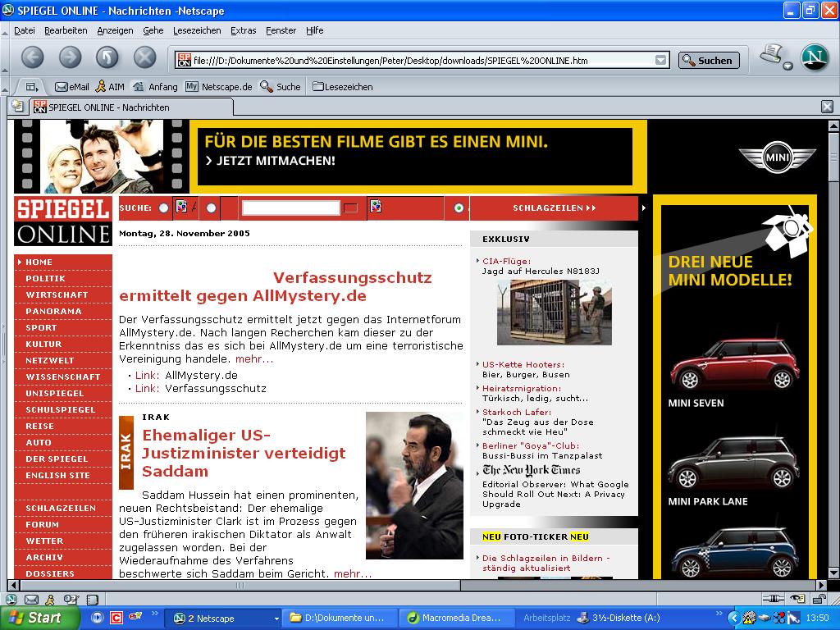Launch eBay shortcut in quick launch
840x630 pixels.
[x=135, y=617]
